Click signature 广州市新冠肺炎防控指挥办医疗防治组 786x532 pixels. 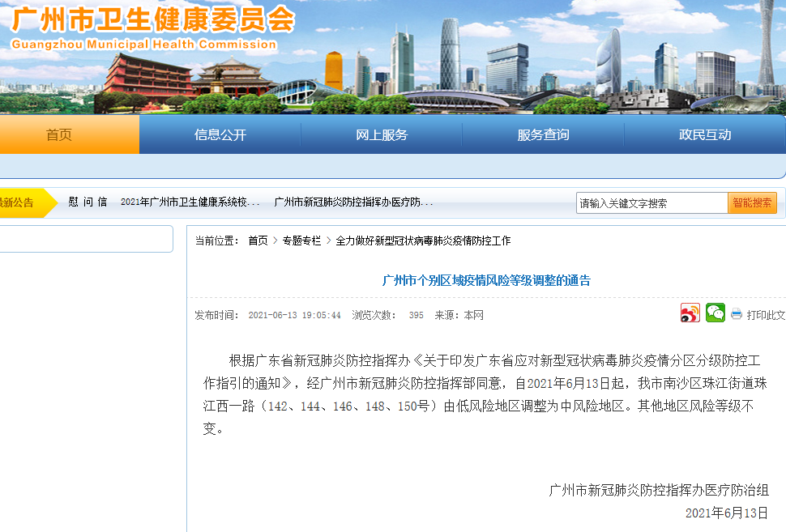(659, 490)
